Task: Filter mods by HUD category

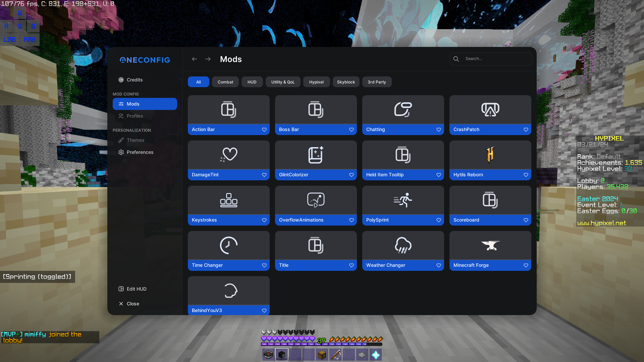Action: [x=252, y=82]
